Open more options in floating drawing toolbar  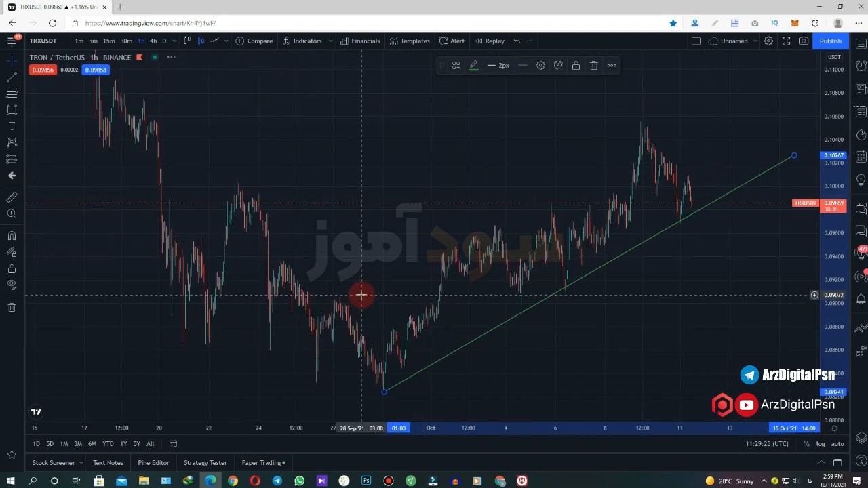point(612,66)
